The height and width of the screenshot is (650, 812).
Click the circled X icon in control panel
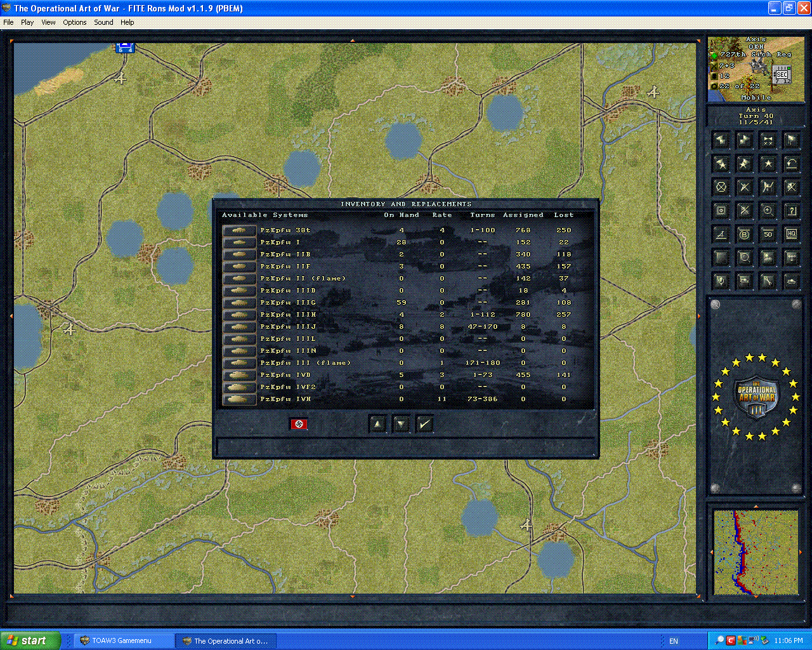pyautogui.click(x=721, y=187)
